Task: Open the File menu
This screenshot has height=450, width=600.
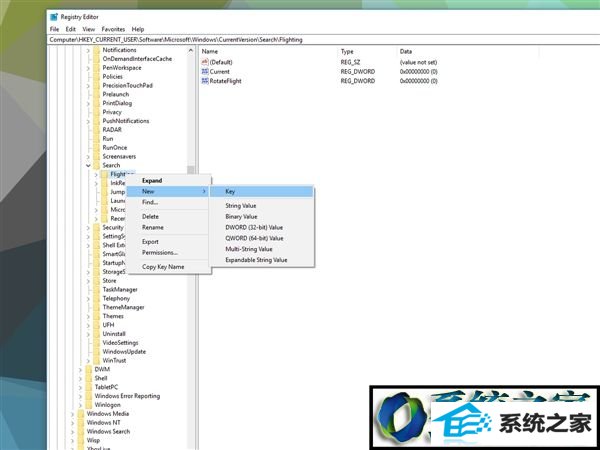Action: (x=54, y=29)
